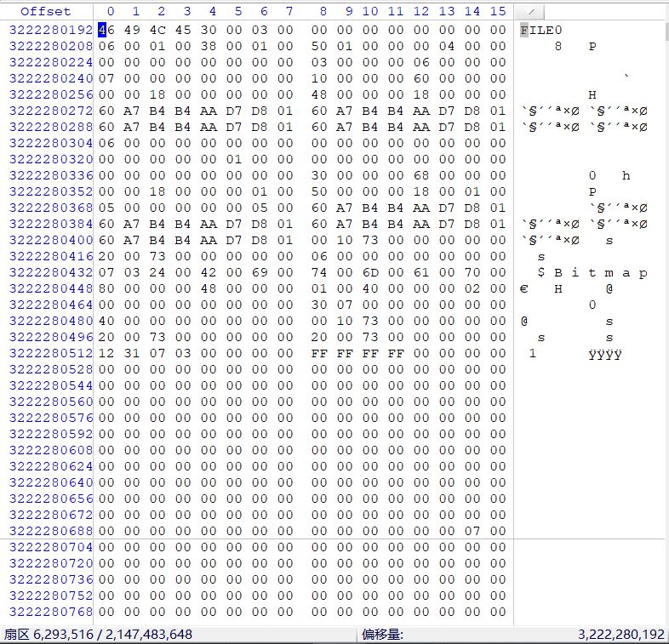669x644 pixels.
Task: Select offset row 3222280656
Action: coord(51,499)
